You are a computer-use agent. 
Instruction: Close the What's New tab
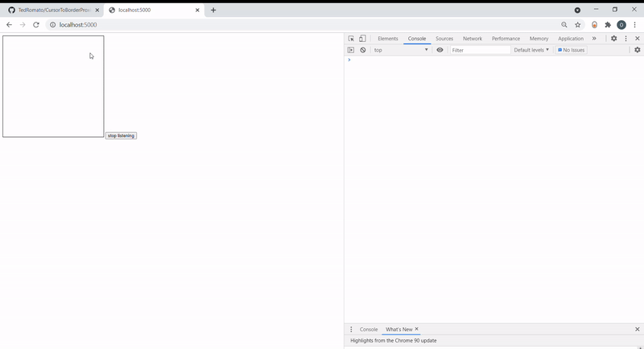(416, 329)
